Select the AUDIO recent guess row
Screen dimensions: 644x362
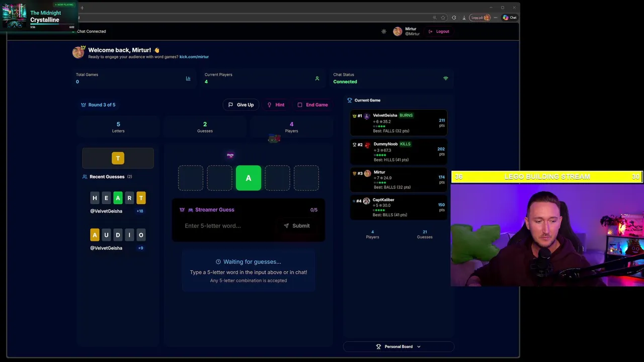[118, 235]
